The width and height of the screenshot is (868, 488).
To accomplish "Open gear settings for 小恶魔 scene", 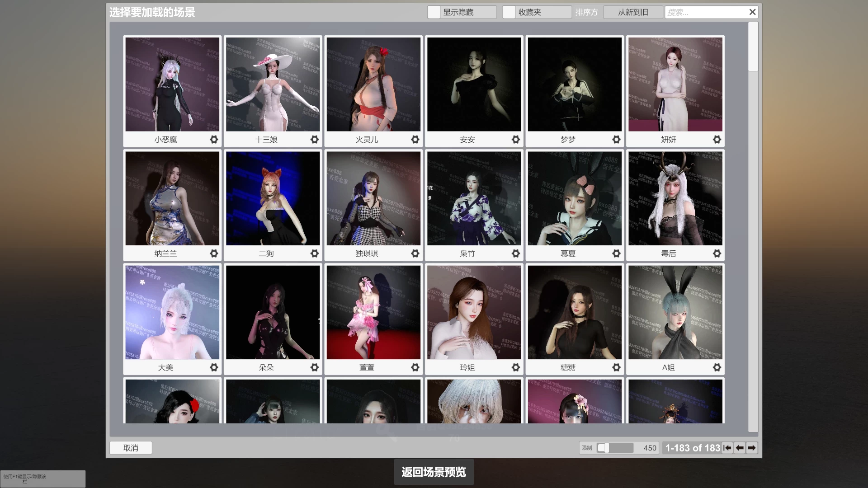I will pos(214,140).
